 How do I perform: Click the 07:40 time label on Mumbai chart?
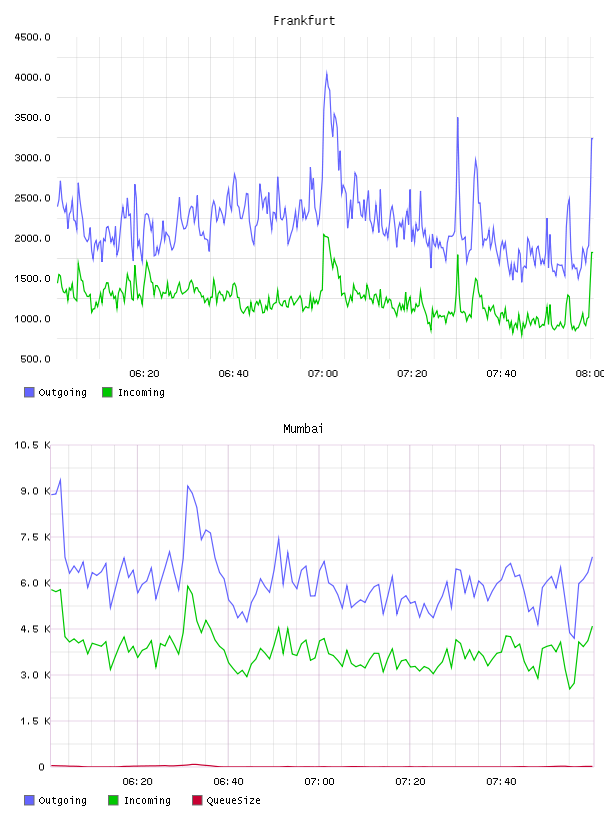tap(501, 781)
